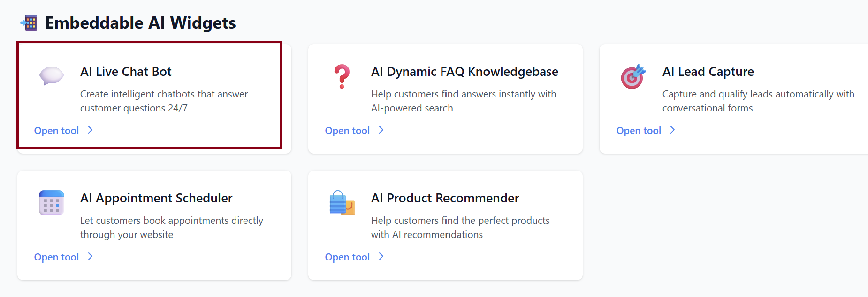This screenshot has height=297, width=868.
Task: Open tool for AI Appointment Scheduler
Action: pos(56,257)
